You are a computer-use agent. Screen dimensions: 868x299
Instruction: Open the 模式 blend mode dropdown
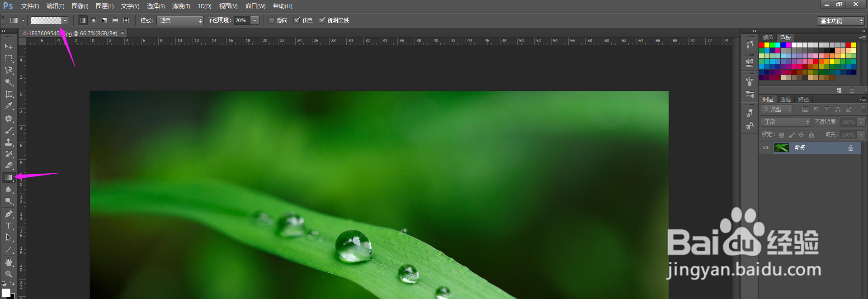(x=180, y=20)
